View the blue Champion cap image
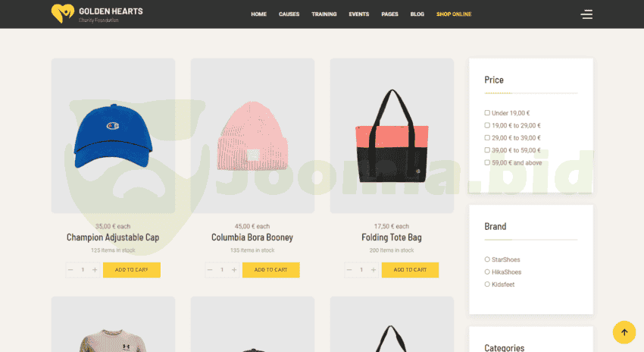Screen dimensions: 644x352 [x=114, y=136]
